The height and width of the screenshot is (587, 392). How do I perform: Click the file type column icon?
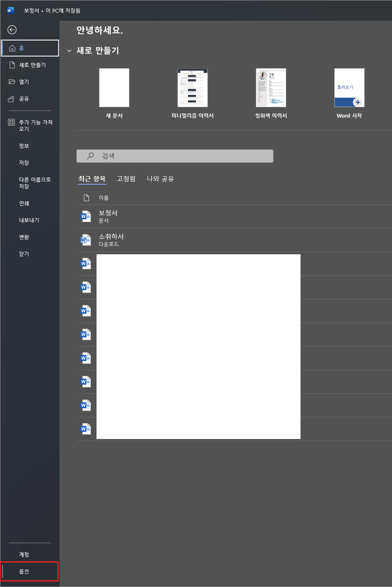click(x=86, y=198)
